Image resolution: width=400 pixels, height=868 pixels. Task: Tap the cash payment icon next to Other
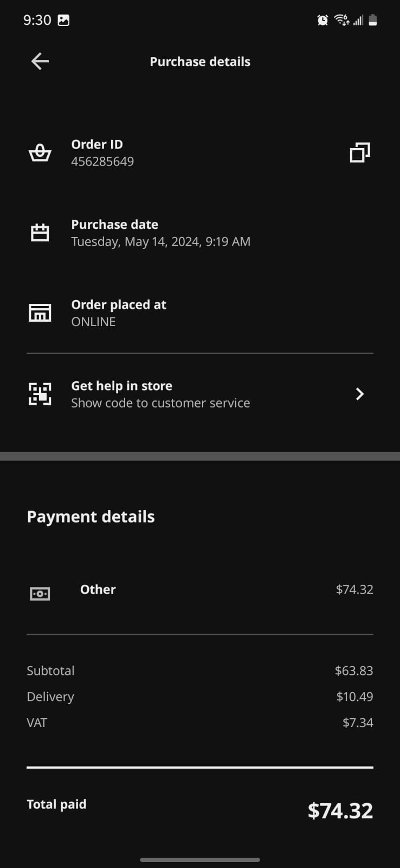click(x=40, y=593)
